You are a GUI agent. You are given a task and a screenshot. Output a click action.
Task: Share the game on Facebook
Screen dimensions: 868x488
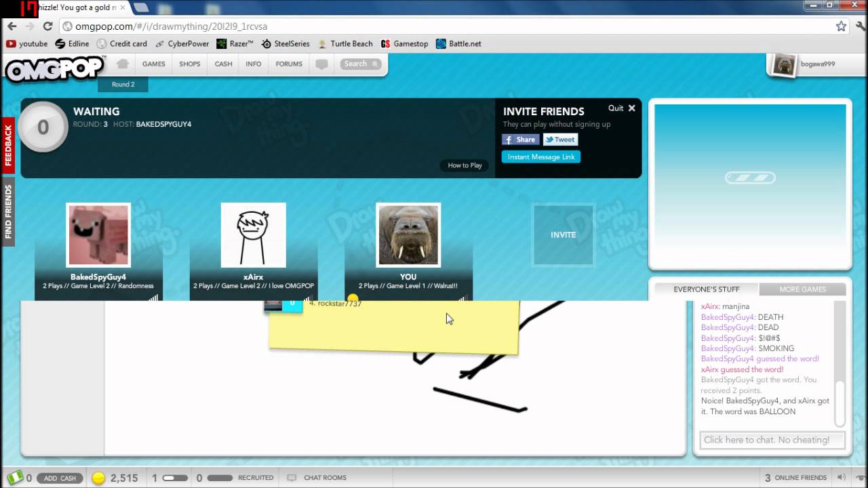point(521,140)
